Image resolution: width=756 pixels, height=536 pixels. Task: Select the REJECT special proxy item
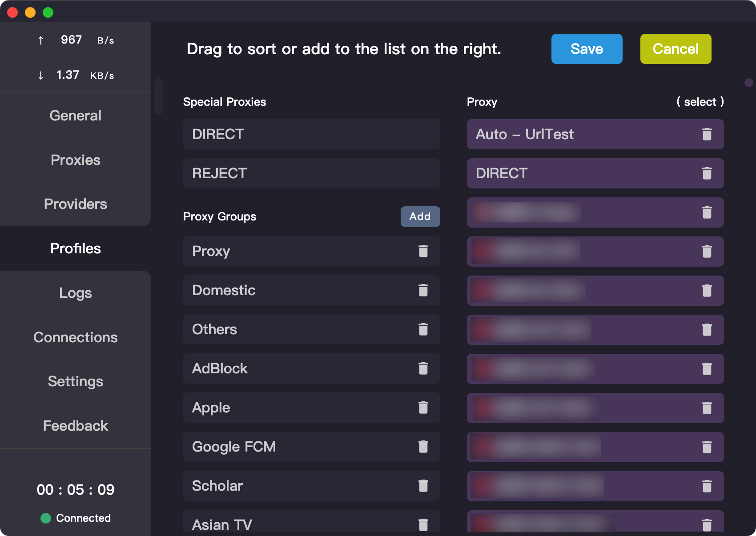coord(311,173)
